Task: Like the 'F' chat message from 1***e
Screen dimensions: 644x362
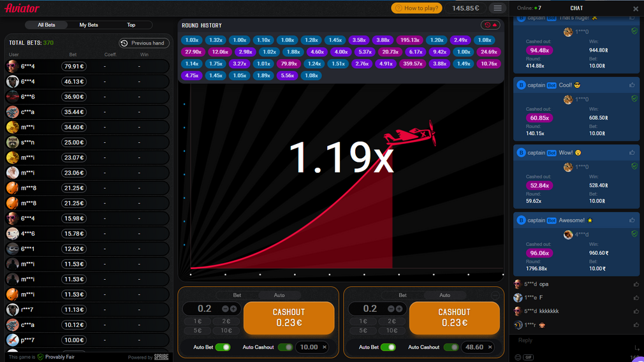Action: tap(636, 298)
